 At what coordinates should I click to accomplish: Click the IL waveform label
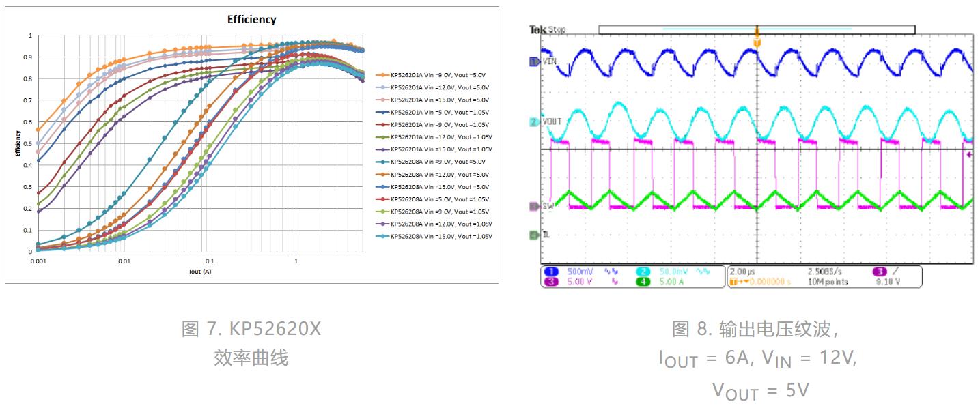[546, 235]
